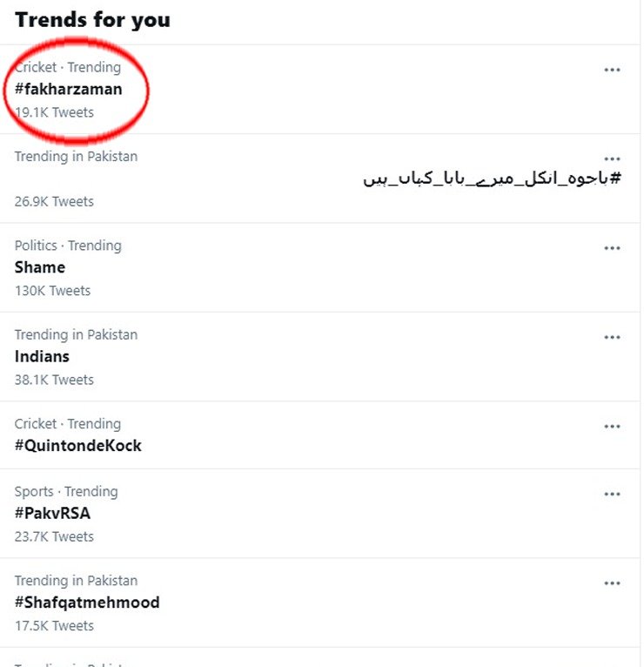View the Shame politics trend
This screenshot has width=644, height=667.
pos(40,267)
